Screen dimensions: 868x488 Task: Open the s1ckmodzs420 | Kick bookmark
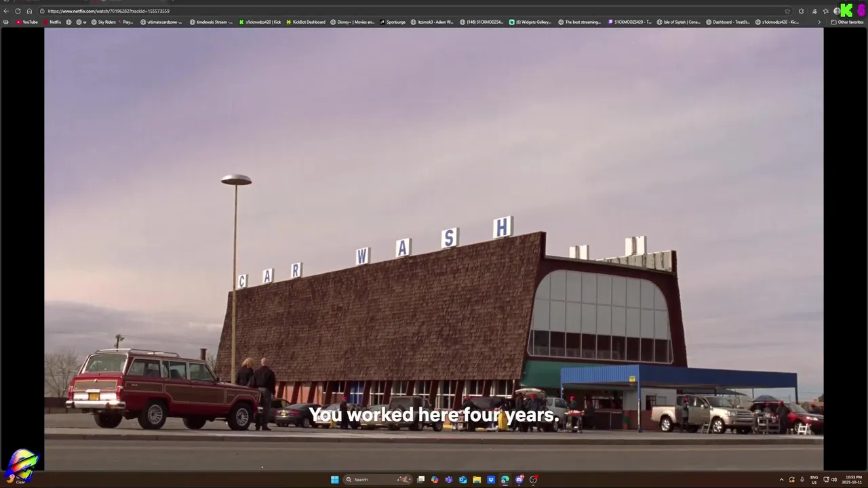click(260, 22)
